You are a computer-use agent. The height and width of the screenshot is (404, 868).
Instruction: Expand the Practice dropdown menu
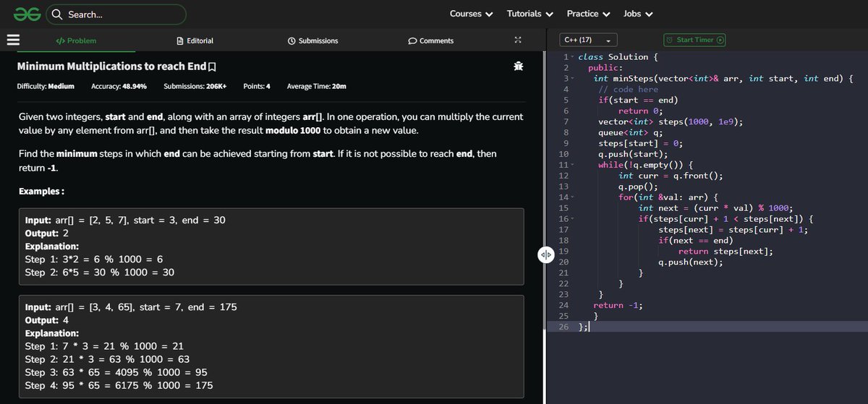588,14
